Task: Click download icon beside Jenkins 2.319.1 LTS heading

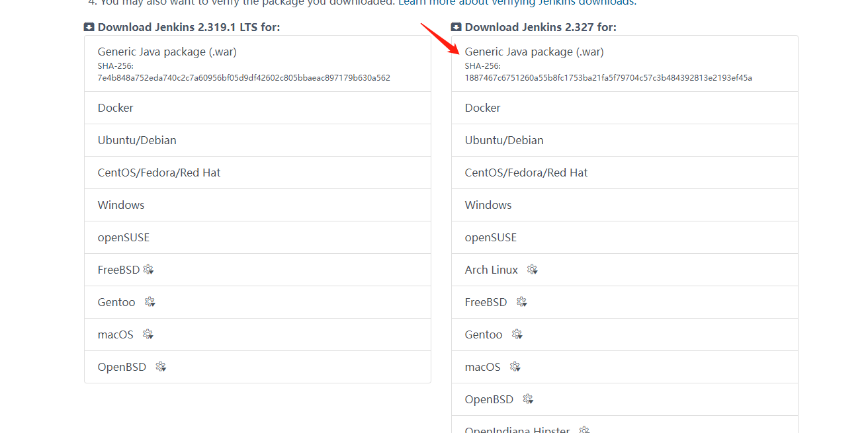Action: [x=89, y=27]
